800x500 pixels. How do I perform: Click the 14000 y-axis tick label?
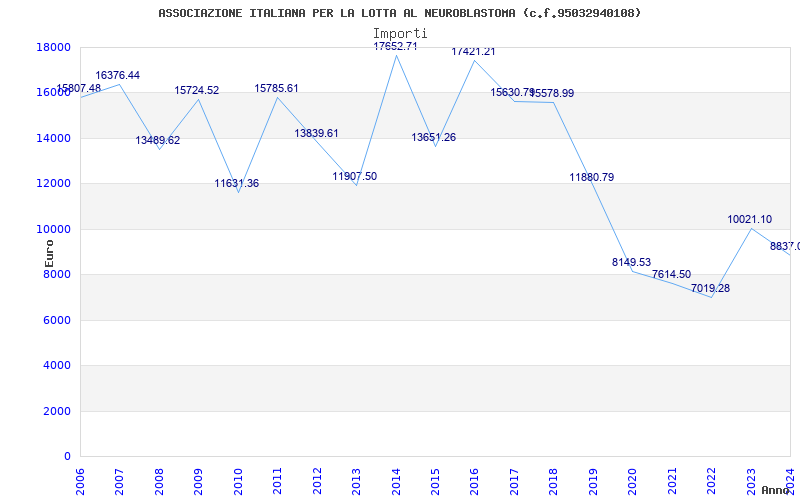53,138
